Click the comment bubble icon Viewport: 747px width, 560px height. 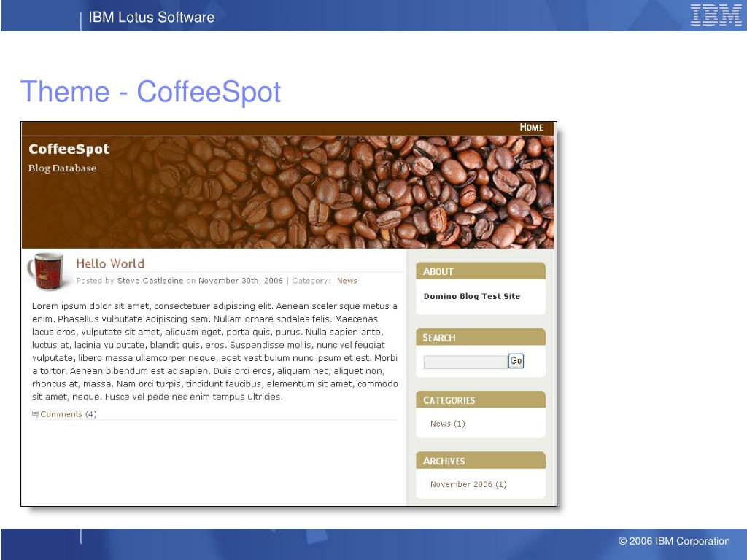(x=35, y=414)
